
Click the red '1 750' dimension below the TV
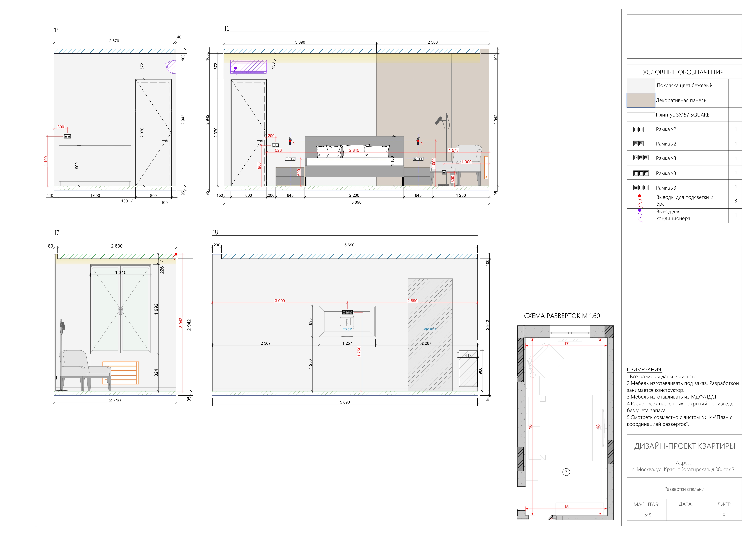pyautogui.click(x=359, y=351)
